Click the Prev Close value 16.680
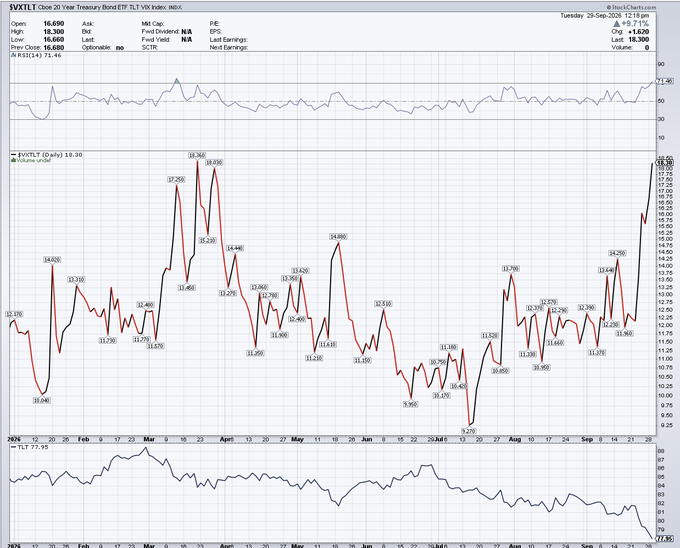Viewport: 680px width, 548px height. click(53, 47)
